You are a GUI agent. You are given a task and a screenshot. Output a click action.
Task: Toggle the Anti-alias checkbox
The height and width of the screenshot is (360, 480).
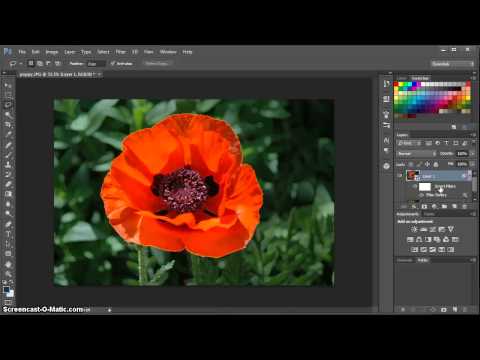113,63
